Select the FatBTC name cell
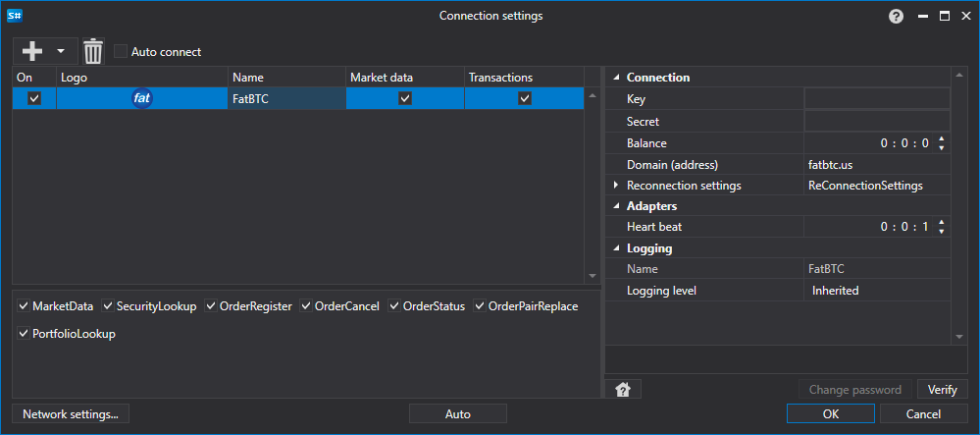The image size is (980, 435). (286, 98)
